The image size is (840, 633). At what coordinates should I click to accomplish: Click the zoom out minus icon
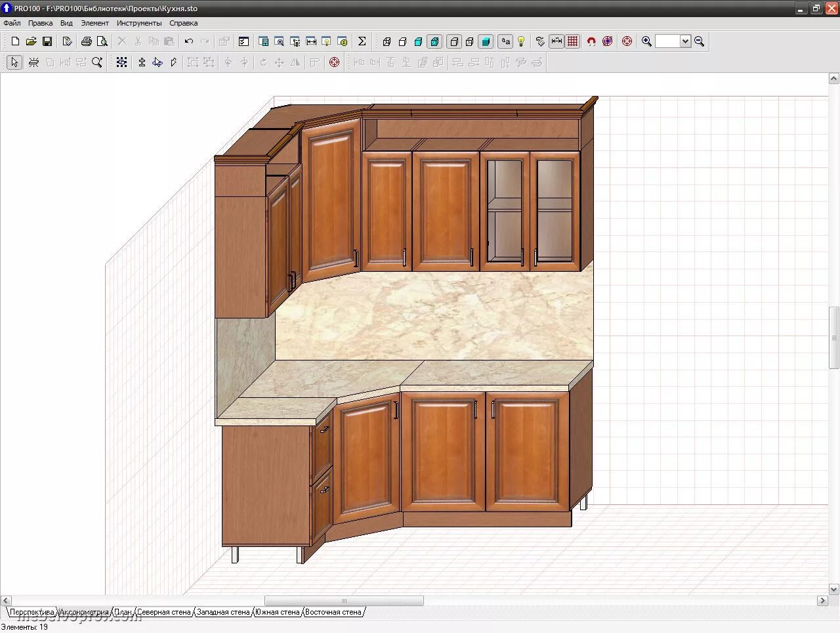pyautogui.click(x=699, y=41)
